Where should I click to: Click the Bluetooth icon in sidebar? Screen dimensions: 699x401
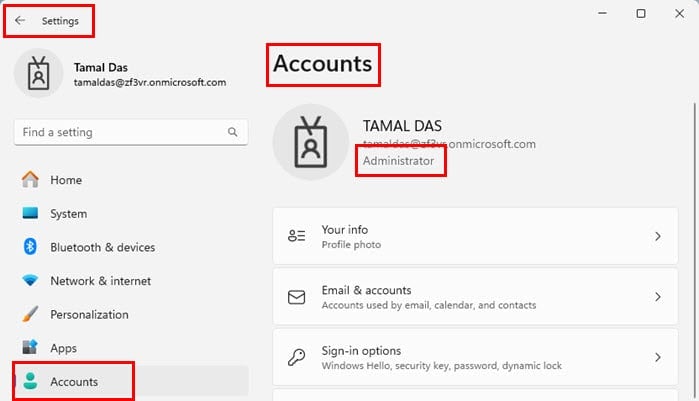(x=30, y=246)
